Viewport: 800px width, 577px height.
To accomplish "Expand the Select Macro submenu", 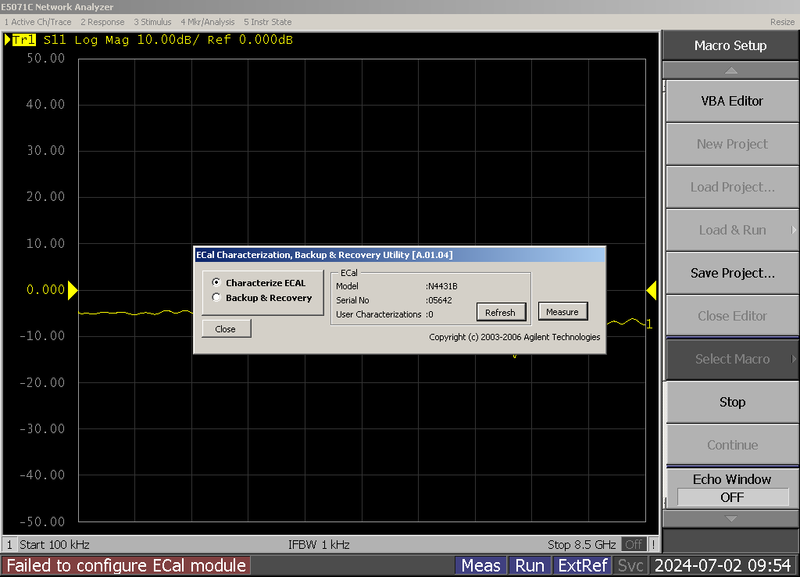I will pos(732,359).
